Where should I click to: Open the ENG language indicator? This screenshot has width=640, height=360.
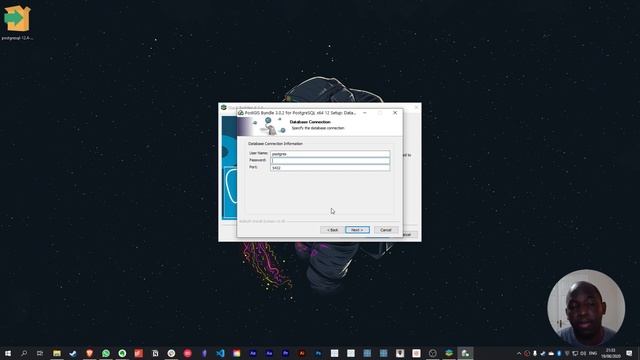point(593,353)
